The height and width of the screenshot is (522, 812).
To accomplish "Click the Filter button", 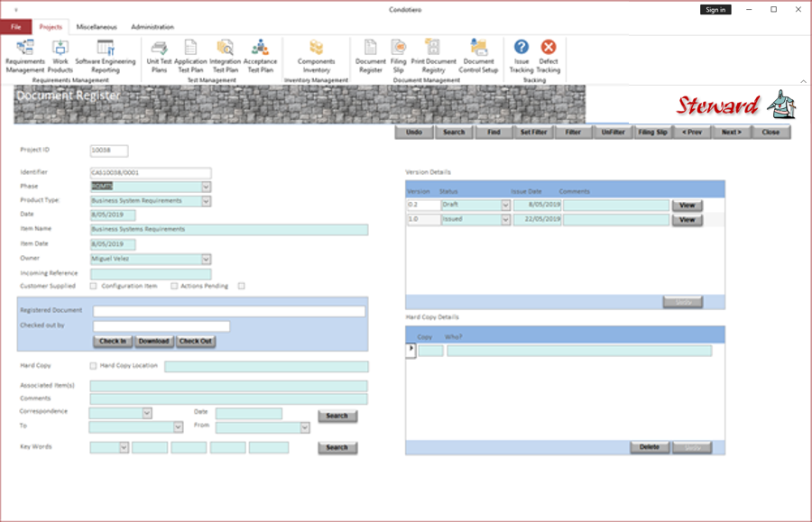I will 573,133.
